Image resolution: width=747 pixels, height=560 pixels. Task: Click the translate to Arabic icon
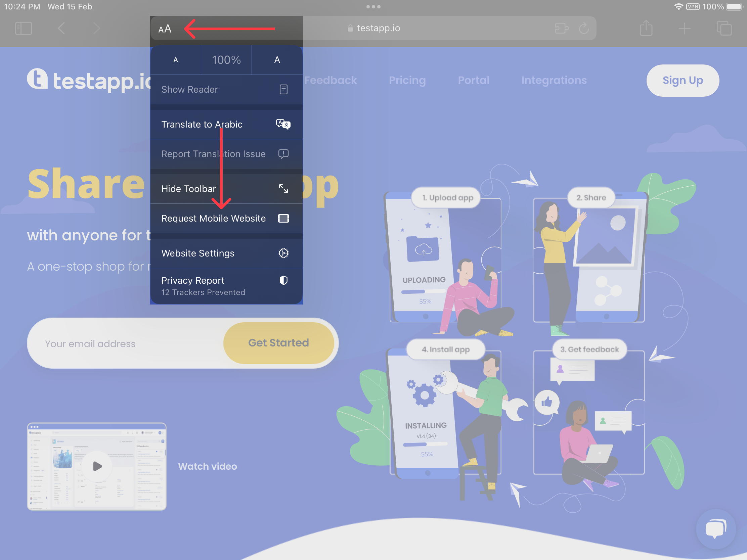[283, 124]
